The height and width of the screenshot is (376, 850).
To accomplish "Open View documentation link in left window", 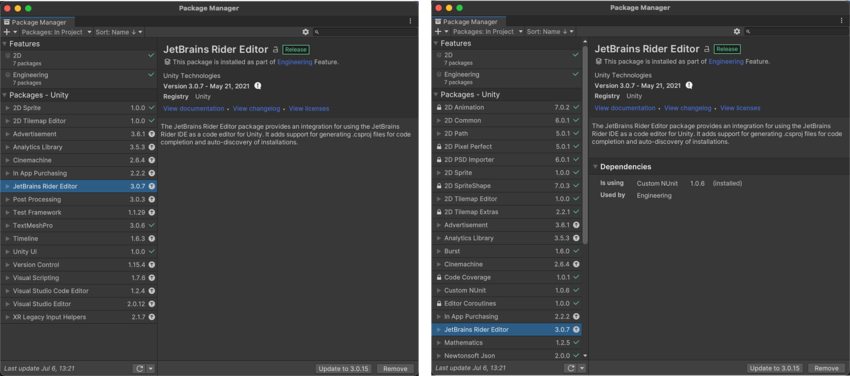I will click(194, 109).
